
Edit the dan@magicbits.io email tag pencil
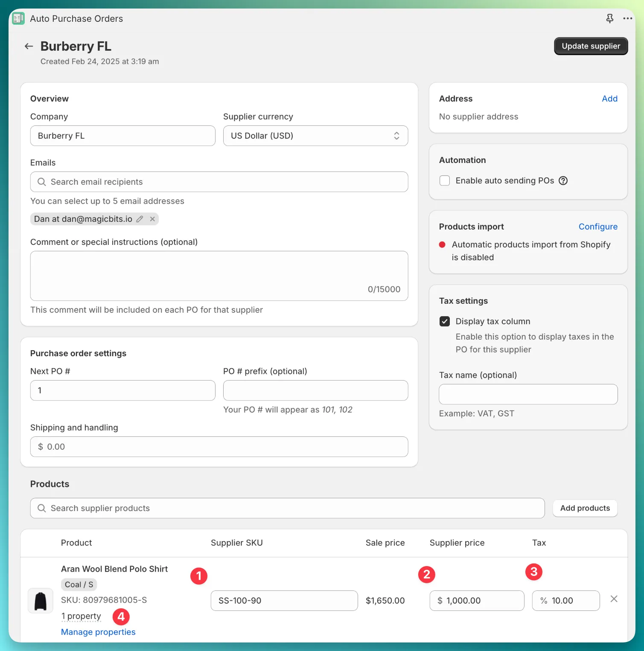tap(140, 219)
